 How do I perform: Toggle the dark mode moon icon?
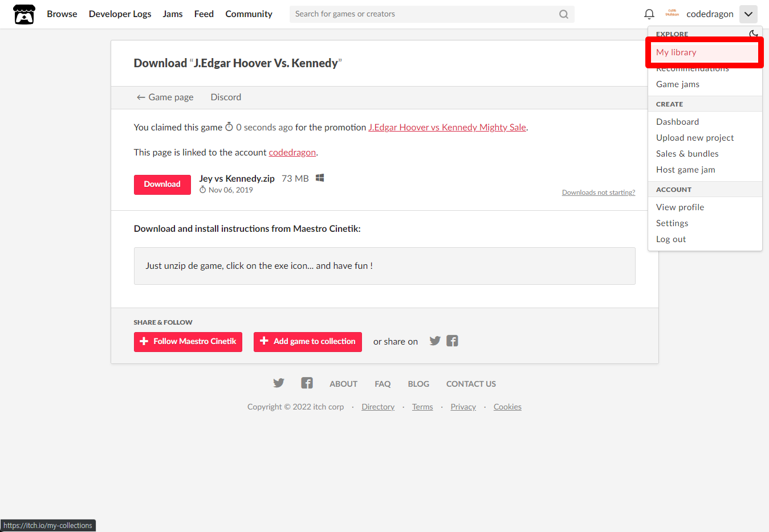click(x=754, y=34)
